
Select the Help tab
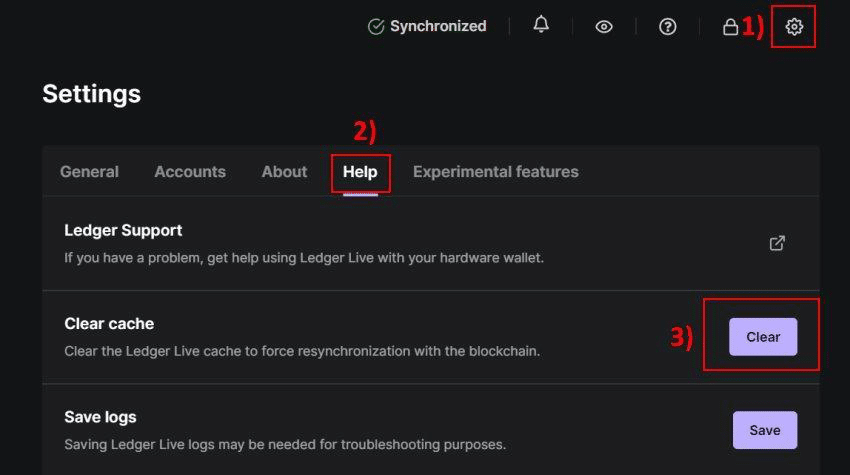coord(360,172)
